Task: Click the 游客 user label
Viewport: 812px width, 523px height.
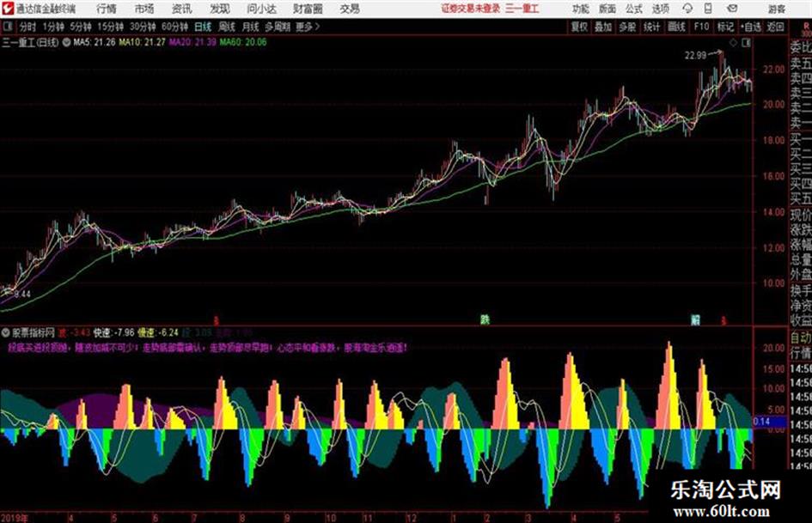Action: tap(776, 9)
